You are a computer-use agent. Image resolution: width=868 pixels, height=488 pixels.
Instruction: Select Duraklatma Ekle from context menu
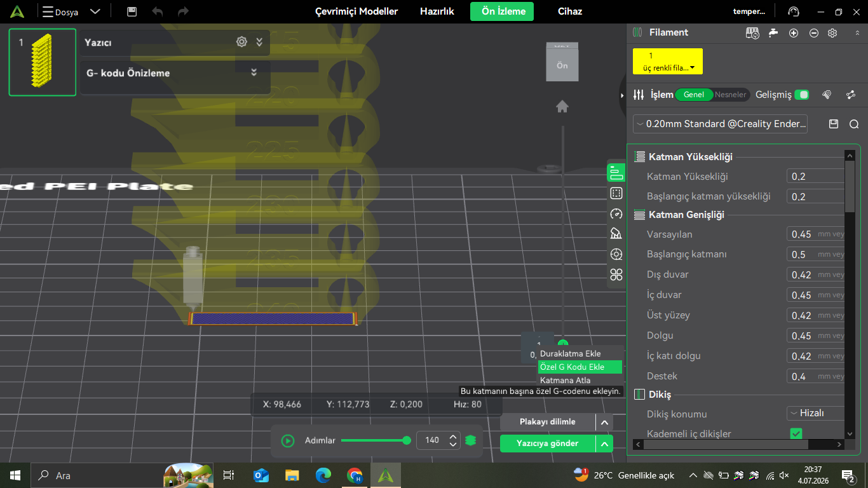[x=580, y=353]
